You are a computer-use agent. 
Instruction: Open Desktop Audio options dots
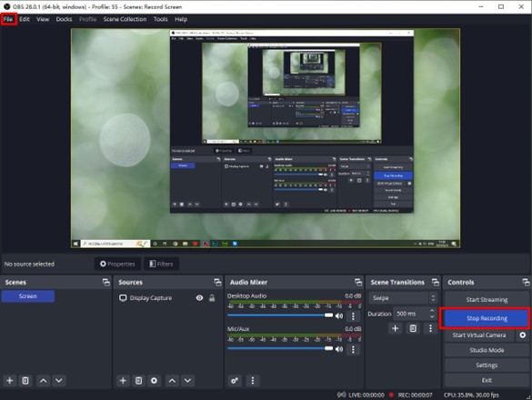tap(353, 316)
